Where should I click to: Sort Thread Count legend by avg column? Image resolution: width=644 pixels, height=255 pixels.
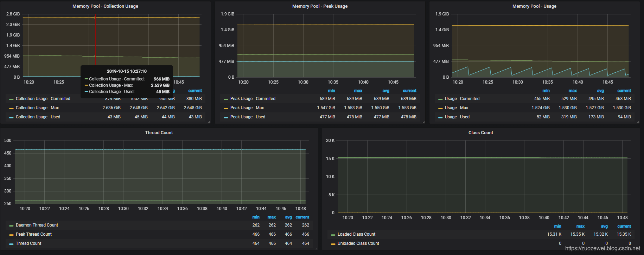[288, 217]
